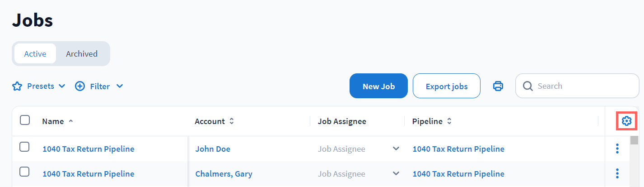Expand the Filter chevron dropdown
Image resolution: width=644 pixels, height=187 pixels.
coord(120,86)
